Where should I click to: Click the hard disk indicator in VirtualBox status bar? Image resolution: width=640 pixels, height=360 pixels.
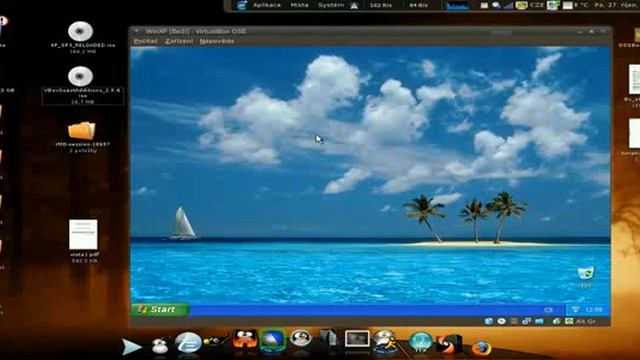coord(489,322)
